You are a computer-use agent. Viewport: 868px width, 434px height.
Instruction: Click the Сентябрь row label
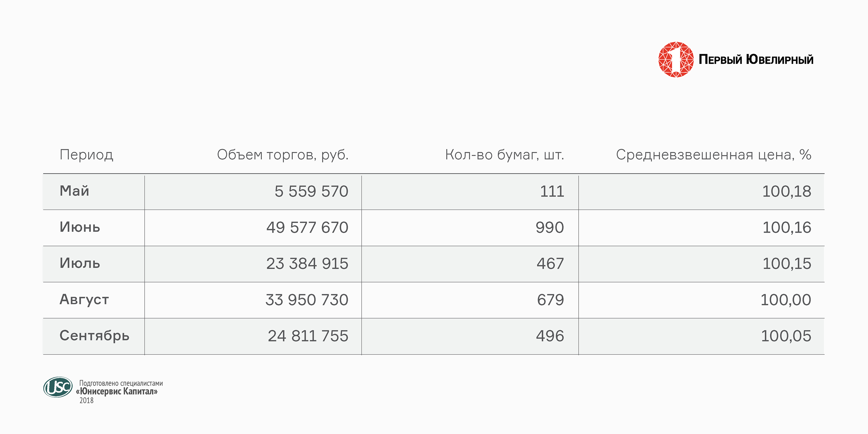tap(94, 336)
